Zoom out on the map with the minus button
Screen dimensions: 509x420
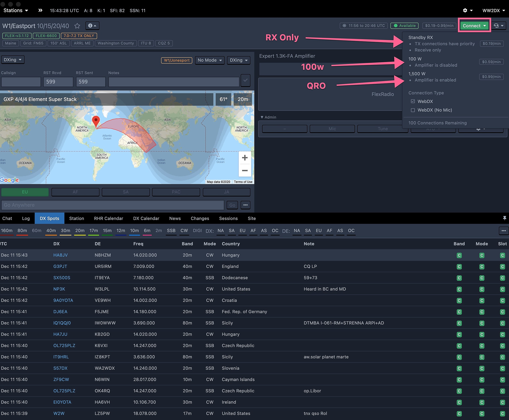coord(245,171)
